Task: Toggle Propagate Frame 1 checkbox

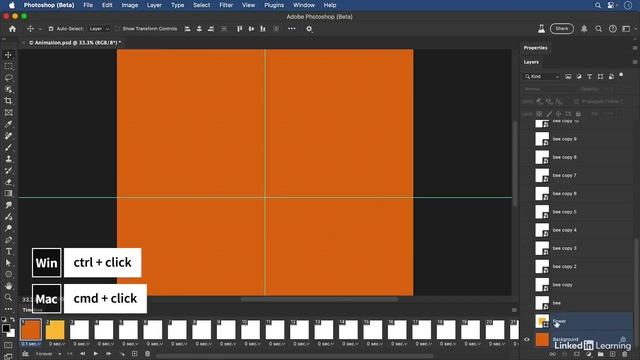Action: coord(576,101)
